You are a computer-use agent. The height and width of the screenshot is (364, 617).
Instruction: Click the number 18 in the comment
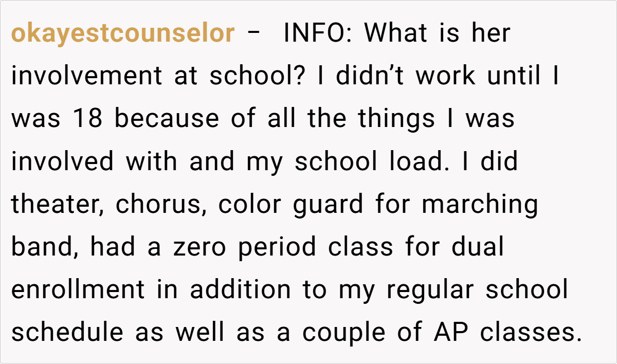tap(88, 119)
